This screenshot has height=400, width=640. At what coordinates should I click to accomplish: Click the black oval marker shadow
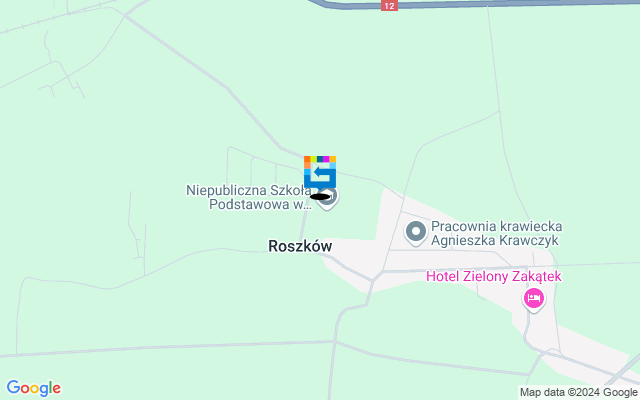coord(320,197)
